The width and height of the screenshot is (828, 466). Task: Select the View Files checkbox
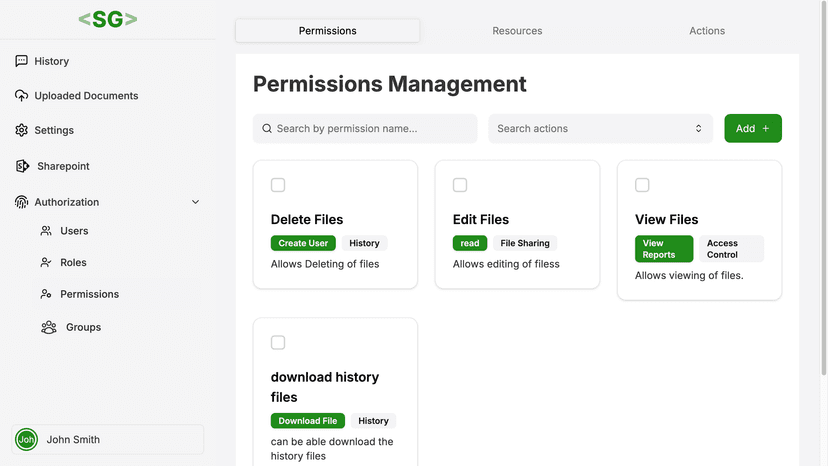coord(642,185)
